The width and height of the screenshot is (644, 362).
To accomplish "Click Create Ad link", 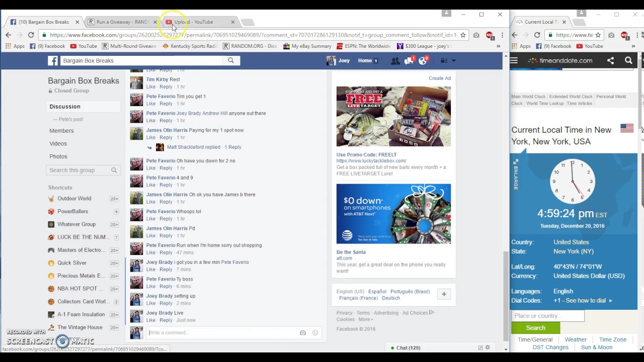I will coord(440,78).
